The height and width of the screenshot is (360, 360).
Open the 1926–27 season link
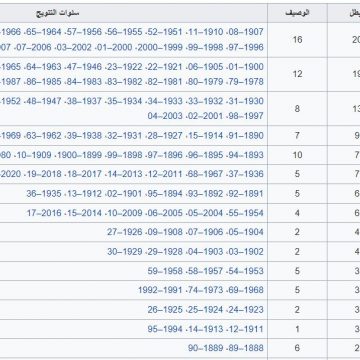(125, 232)
